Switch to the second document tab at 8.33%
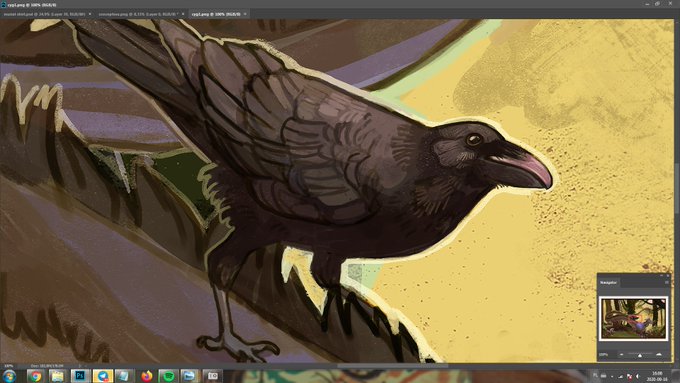Viewport: 680px width, 383px height. [137, 14]
